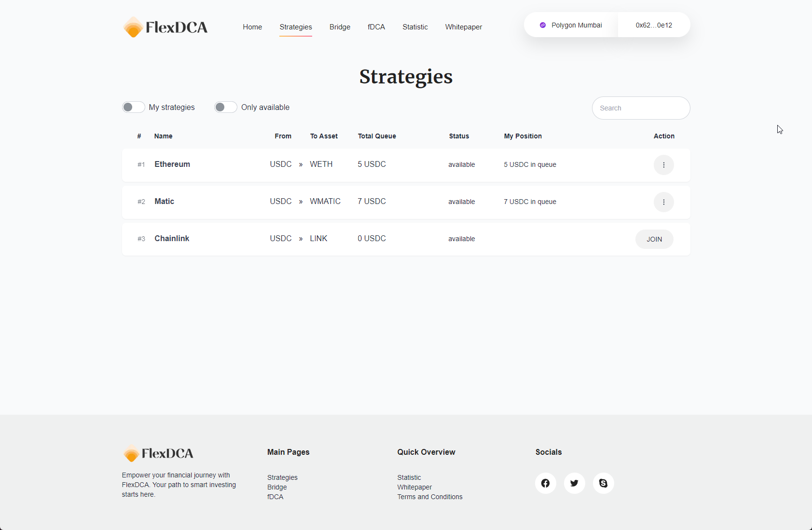812x530 pixels.
Task: Click the 5 USDC in queue position
Action: pyautogui.click(x=530, y=164)
